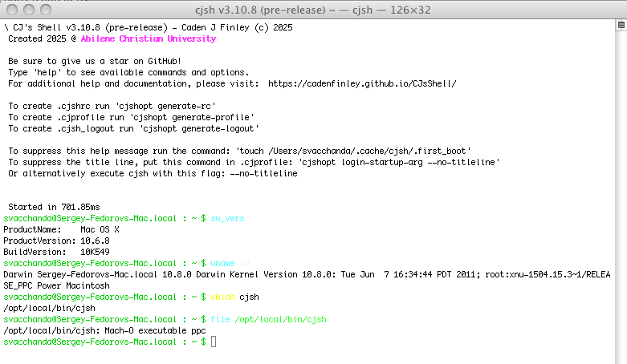
Task: Click the '--no-titleline' flag on the 'Or alternatively' line
Action: [263, 173]
